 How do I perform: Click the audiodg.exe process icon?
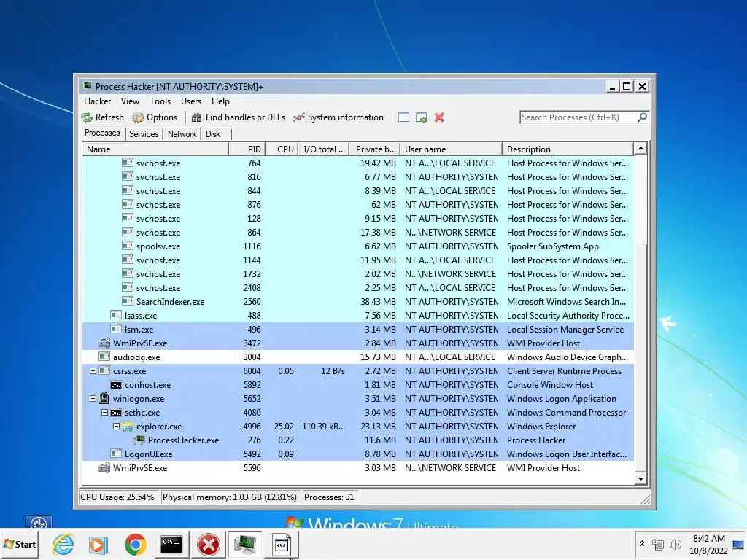(x=104, y=357)
